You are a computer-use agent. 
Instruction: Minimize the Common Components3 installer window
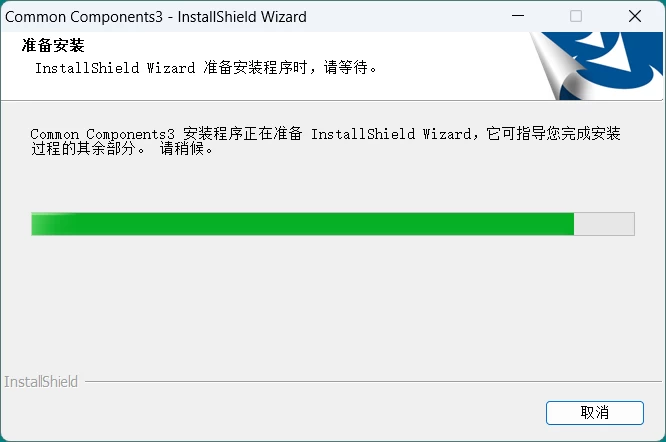pyautogui.click(x=518, y=17)
